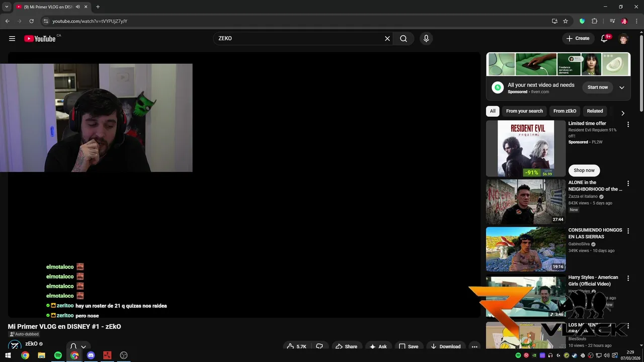Screen dimensions: 644x362
Task: Open the media controls icon
Action: (612, 21)
